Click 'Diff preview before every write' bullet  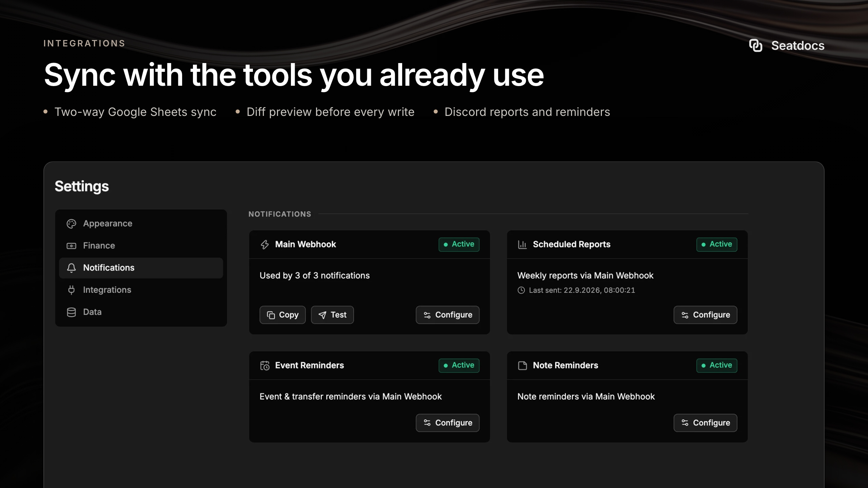click(331, 112)
